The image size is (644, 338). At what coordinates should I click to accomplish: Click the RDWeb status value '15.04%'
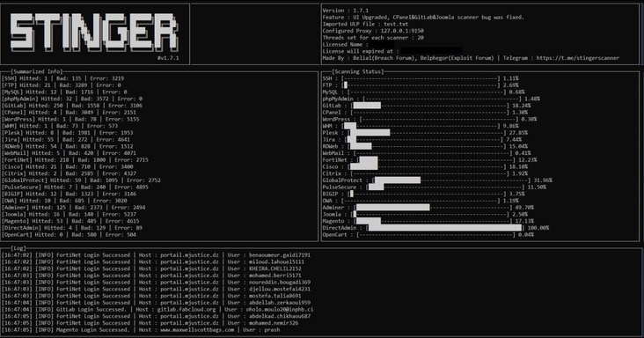point(518,146)
